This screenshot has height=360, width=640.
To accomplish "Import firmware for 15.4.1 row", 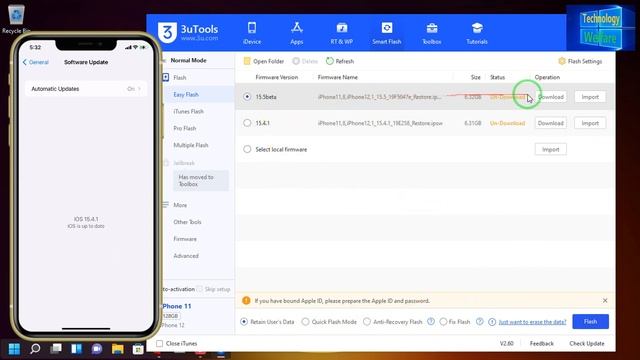I will pyautogui.click(x=590, y=123).
